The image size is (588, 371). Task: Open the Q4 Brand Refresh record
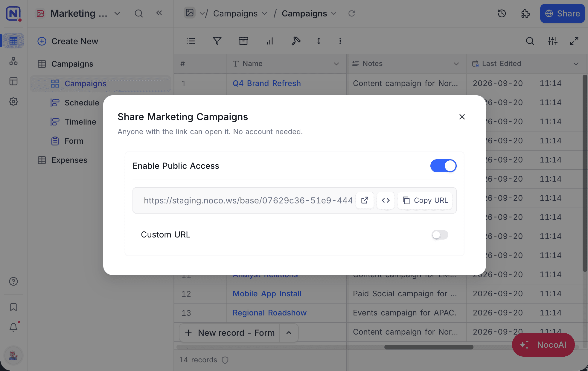tap(267, 83)
